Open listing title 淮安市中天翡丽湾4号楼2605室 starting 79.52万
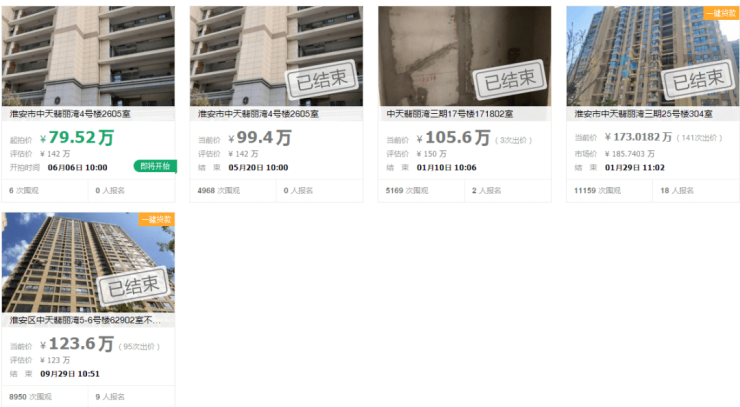The width and height of the screenshot is (740, 407). pyautogui.click(x=70, y=114)
